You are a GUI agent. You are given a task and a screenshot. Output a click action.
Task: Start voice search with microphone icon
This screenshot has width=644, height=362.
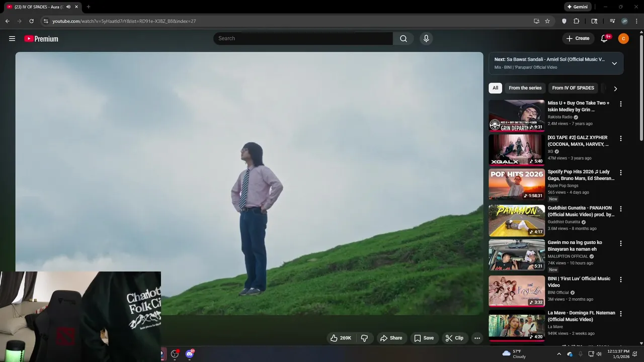click(x=426, y=39)
